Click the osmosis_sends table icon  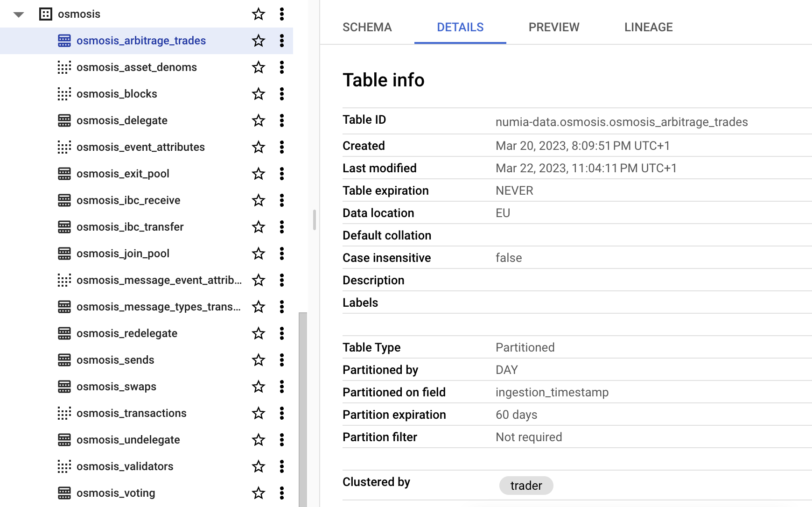click(64, 360)
